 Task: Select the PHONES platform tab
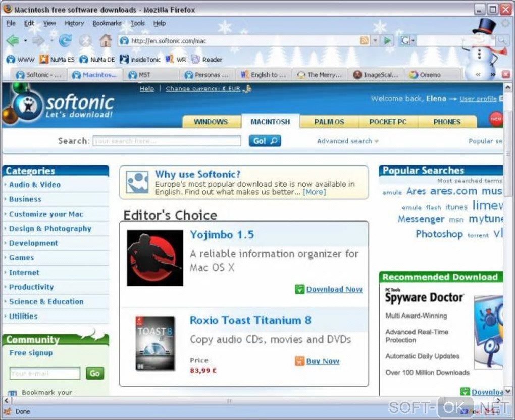pyautogui.click(x=447, y=122)
